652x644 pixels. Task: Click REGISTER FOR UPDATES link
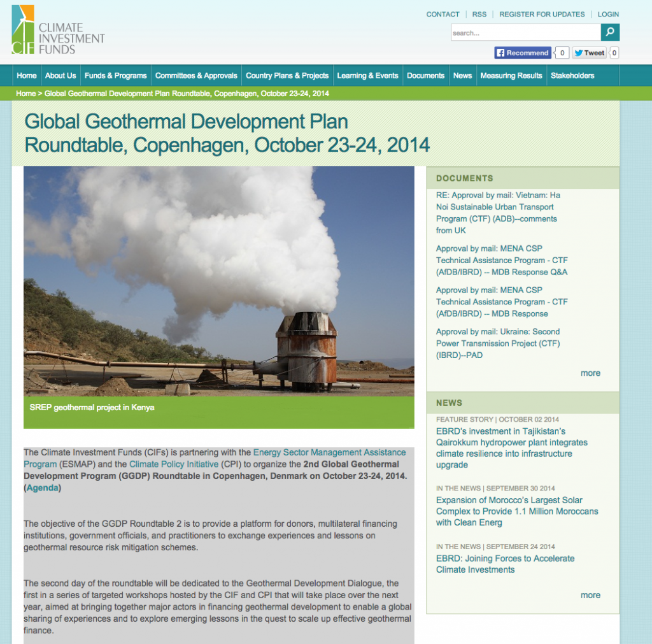click(542, 14)
